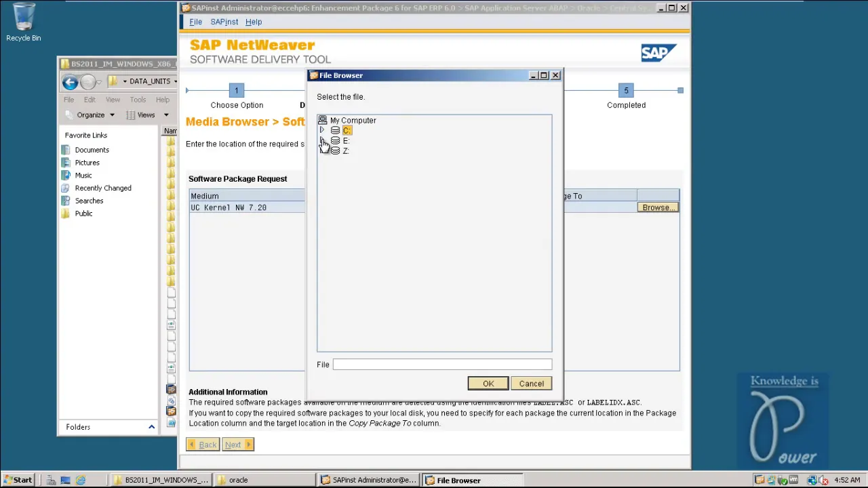Screen dimensions: 868x488
Task: Click the Next button in SAPinst
Action: pos(238,445)
